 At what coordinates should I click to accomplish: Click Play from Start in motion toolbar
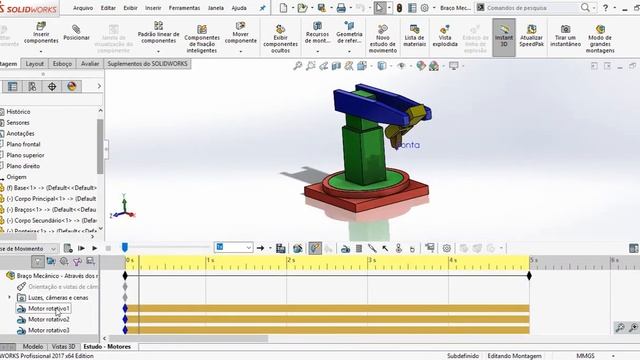tap(81, 248)
